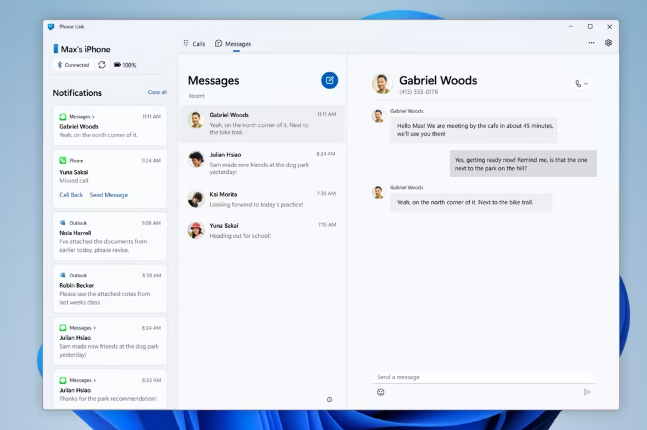The height and width of the screenshot is (430, 647).
Task: Click the Outlook icon on Nola Harrell notification
Action: [x=63, y=223]
